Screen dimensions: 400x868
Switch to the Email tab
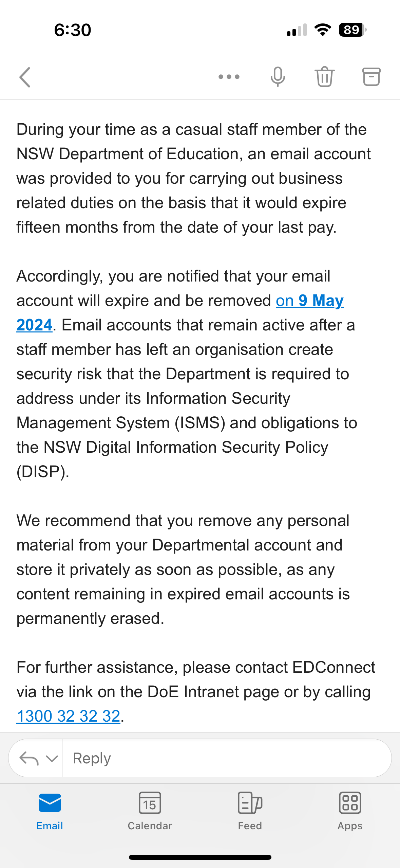click(50, 811)
